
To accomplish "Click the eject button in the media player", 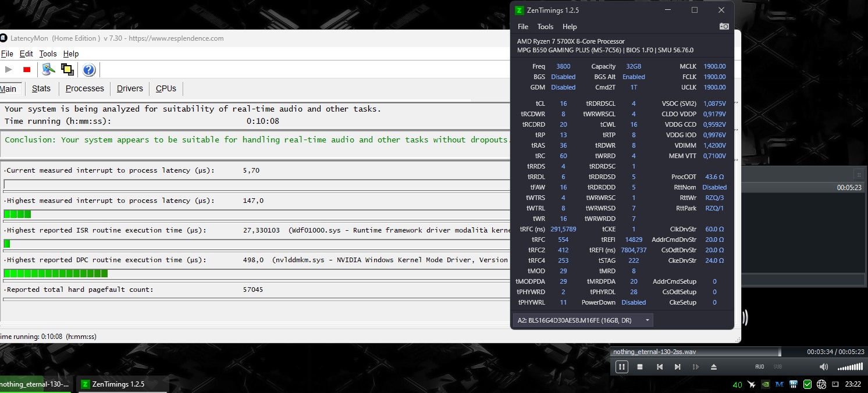I will pyautogui.click(x=714, y=367).
